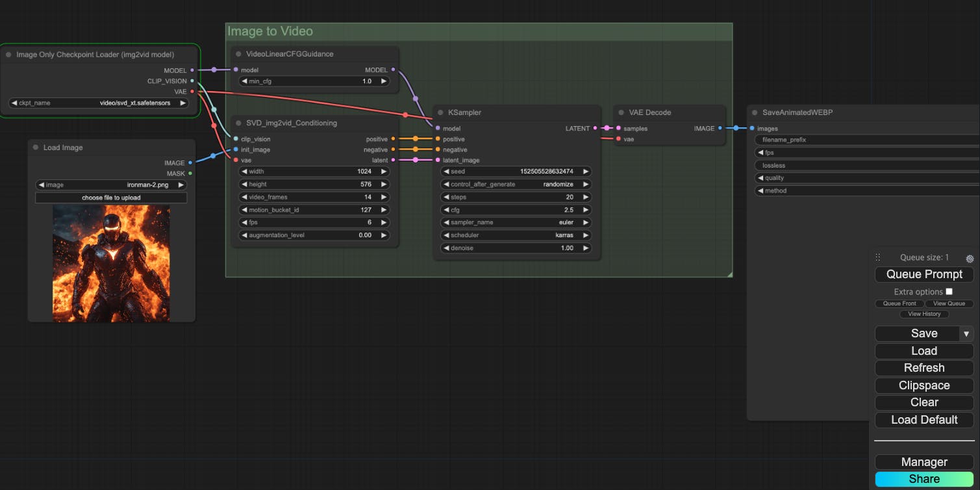Click Load Default button
Viewport: 980px width, 490px height.
(924, 420)
